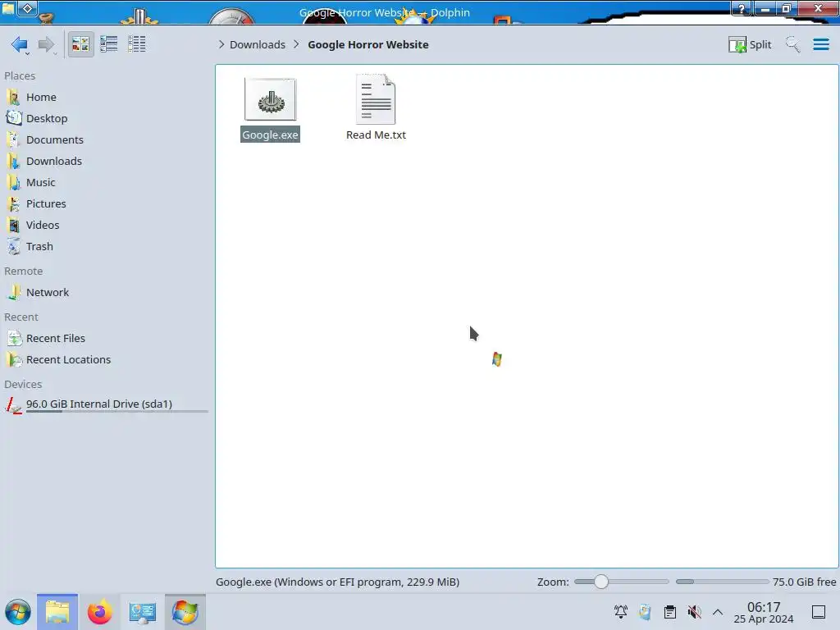Switch to Icons view mode
Image resolution: width=840 pixels, height=630 pixels.
(80, 44)
